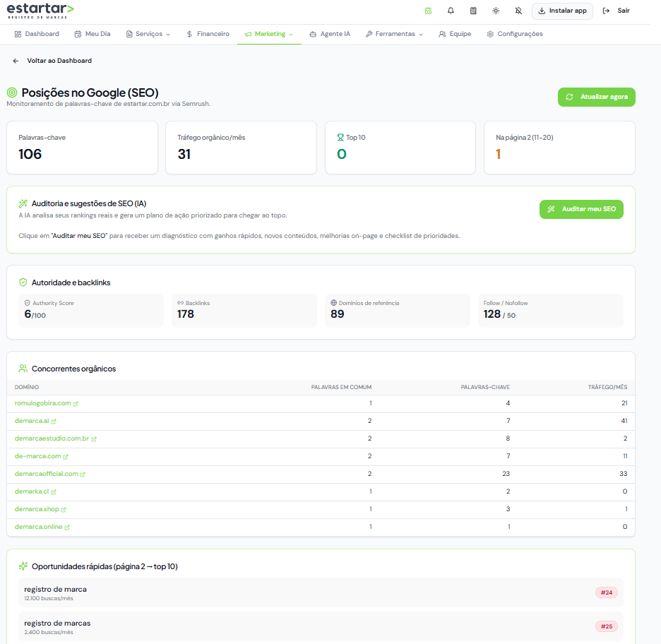Click the Palavras-chave 106 card
The width and height of the screenshot is (661, 644).
[x=82, y=148]
